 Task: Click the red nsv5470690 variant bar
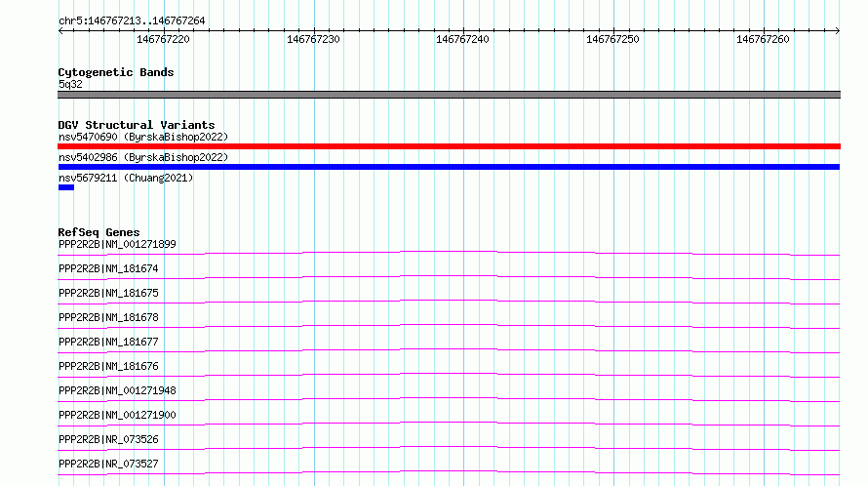(449, 146)
